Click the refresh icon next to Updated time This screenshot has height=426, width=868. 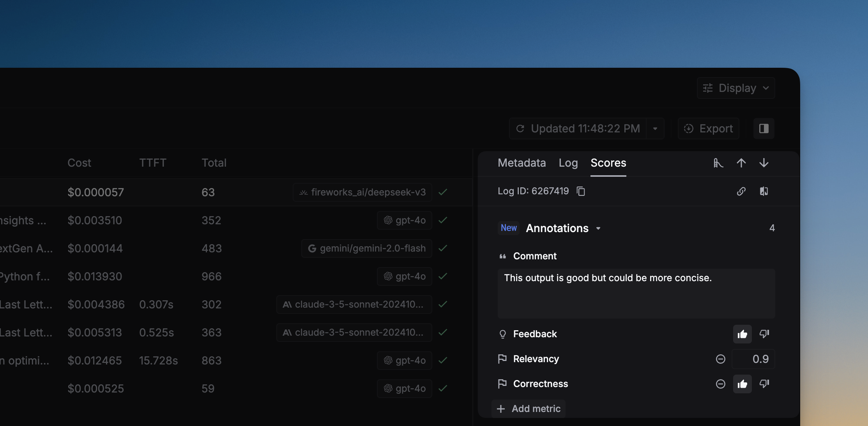520,129
